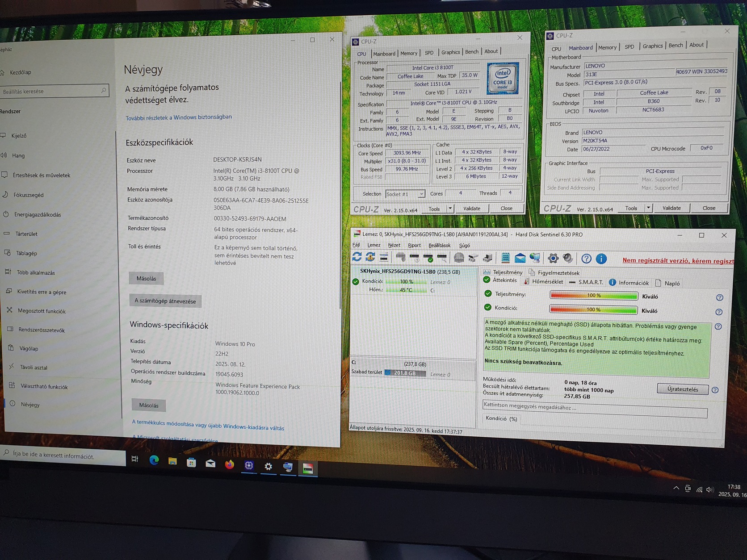Open the Riport menu in Hard Disk Sentinel

pos(414,245)
